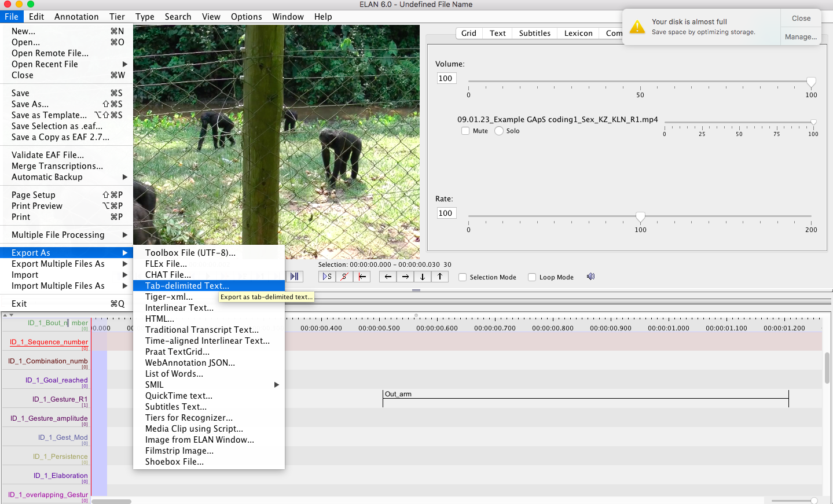Enable Loop Mode checkbox
The height and width of the screenshot is (504, 833).
[x=532, y=277]
